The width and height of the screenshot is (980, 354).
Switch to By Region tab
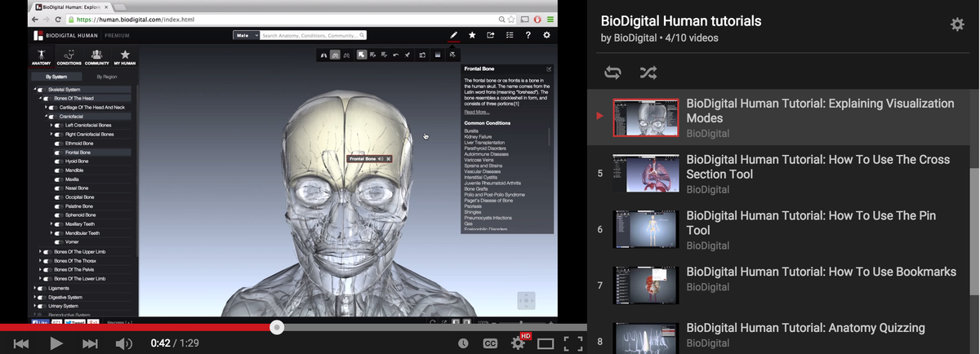[107, 77]
